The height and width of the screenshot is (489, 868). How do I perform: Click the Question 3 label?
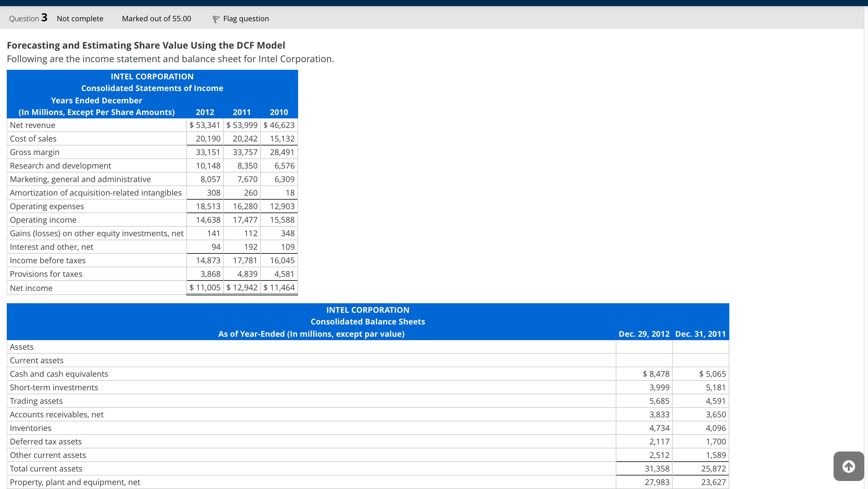pos(28,18)
